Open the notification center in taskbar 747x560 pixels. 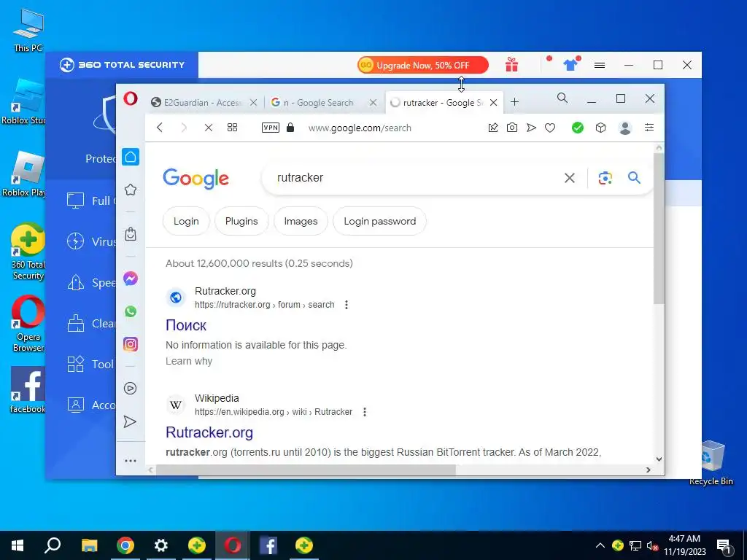pyautogui.click(x=724, y=547)
